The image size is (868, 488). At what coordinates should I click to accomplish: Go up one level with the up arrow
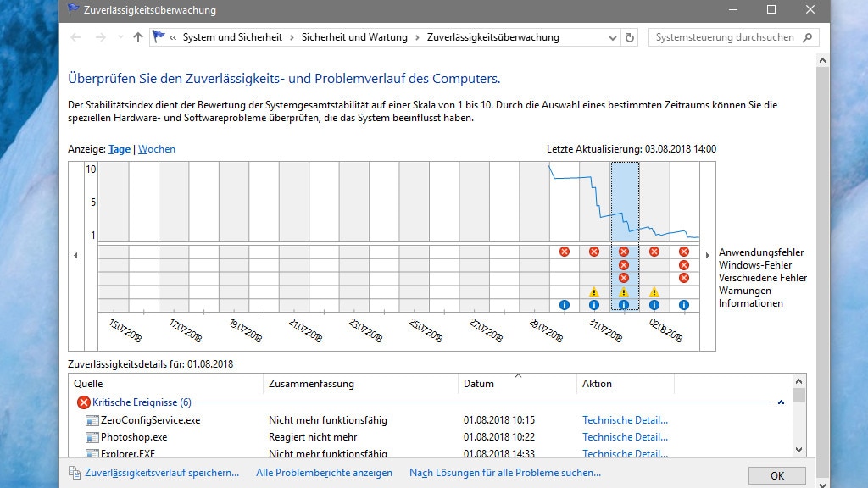(138, 37)
